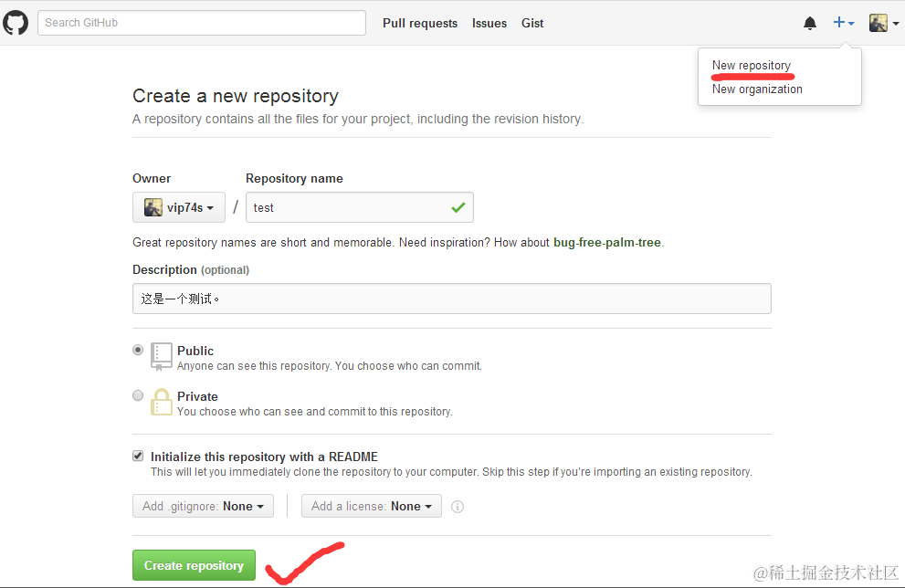Open Gist from the header
Screen dimensions: 905x588
click(532, 23)
